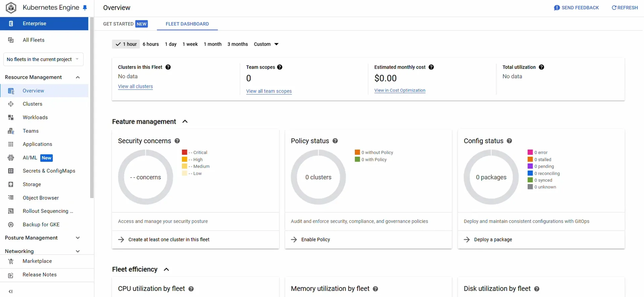Click the Rollout Sequencing icon

point(11,211)
